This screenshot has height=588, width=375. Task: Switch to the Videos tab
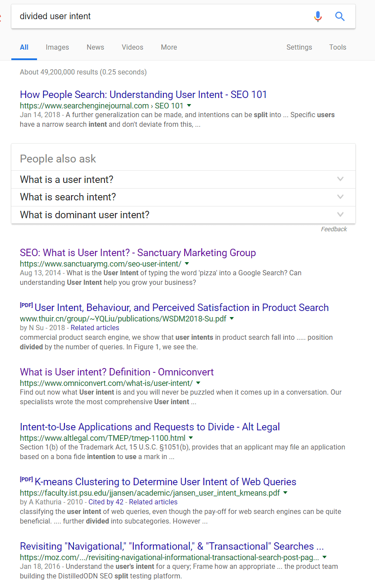point(132,47)
